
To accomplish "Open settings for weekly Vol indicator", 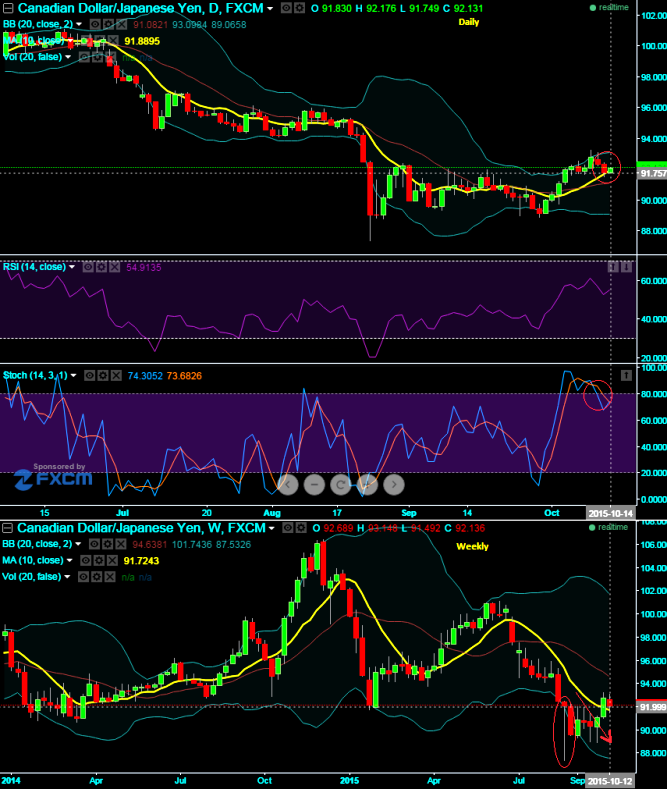I will tap(96, 577).
